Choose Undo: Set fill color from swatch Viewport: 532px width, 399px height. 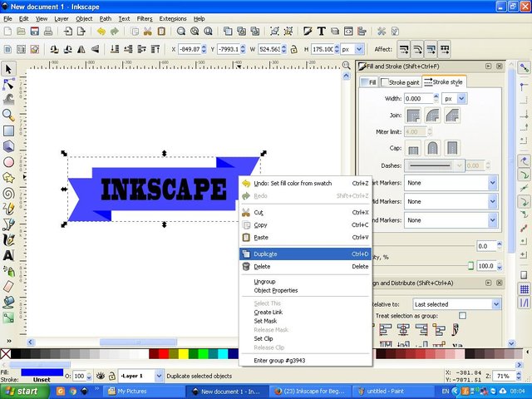pyautogui.click(x=305, y=184)
